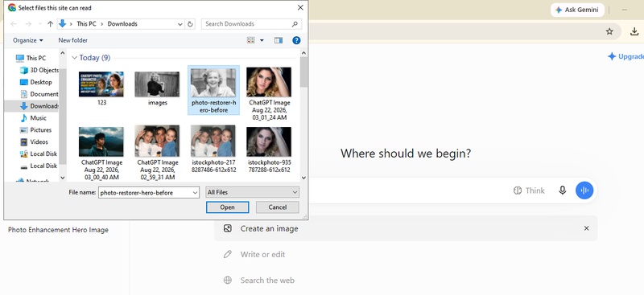
Task: Click the Upgrade link
Action: pos(626,56)
